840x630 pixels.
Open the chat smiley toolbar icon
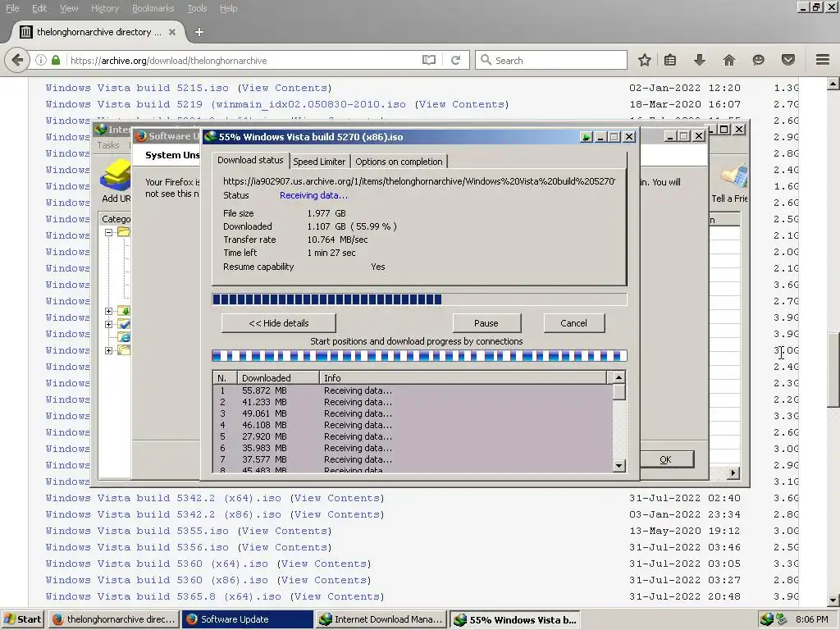(758, 60)
